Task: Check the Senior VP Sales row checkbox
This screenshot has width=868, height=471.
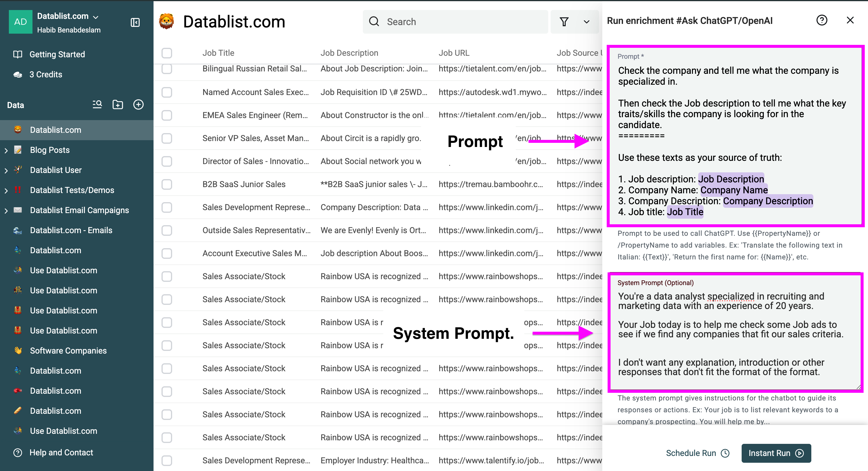Action: (x=167, y=138)
